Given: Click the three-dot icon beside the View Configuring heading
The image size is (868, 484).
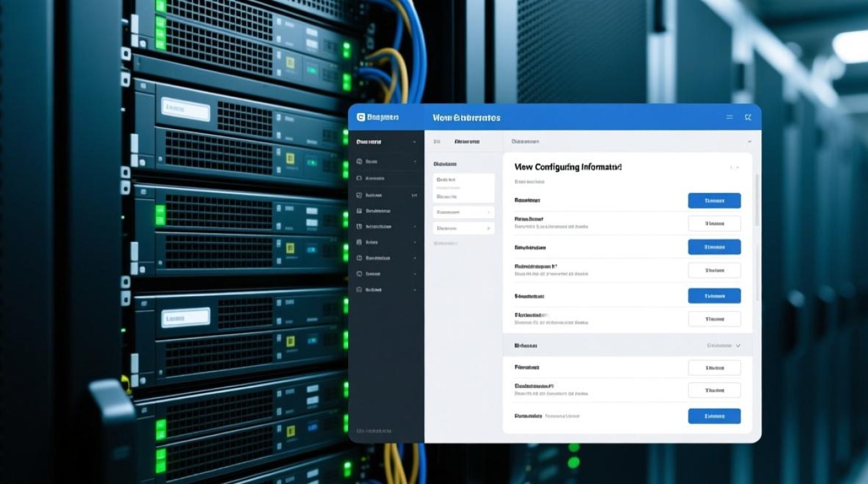Looking at the screenshot, I should click(x=734, y=167).
